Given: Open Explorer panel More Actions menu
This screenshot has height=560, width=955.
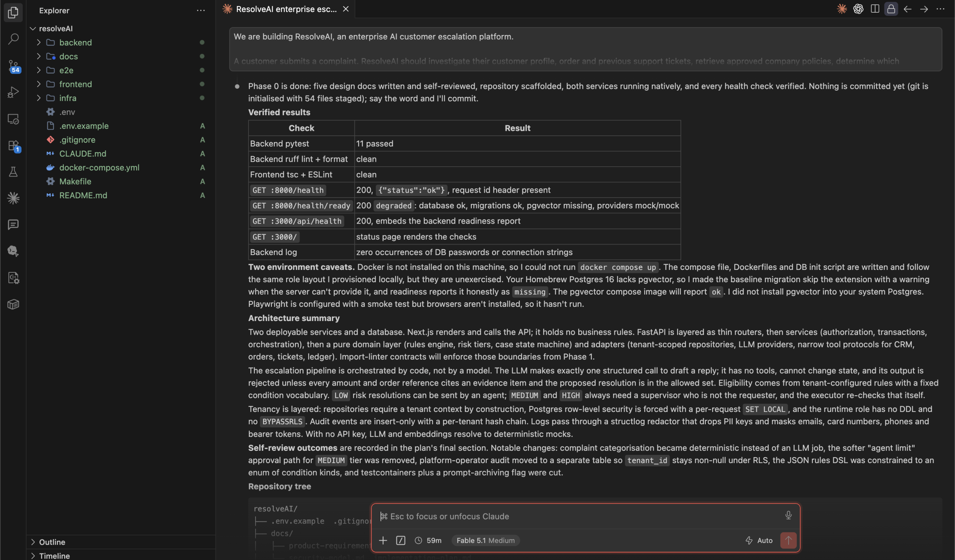Looking at the screenshot, I should (201, 10).
